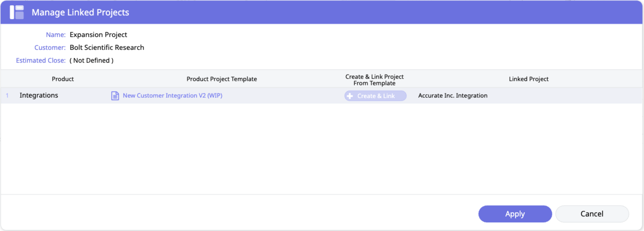Cancel the Manage Linked Projects dialog
This screenshot has width=644, height=231.
pos(592,214)
